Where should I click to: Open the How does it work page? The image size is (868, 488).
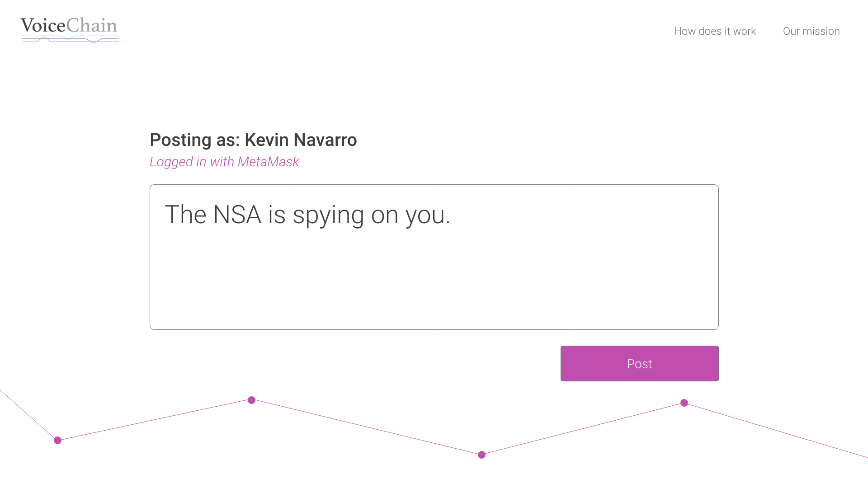[x=715, y=31]
